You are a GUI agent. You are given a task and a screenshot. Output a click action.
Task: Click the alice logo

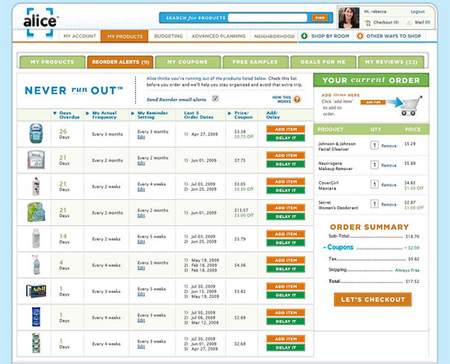(40, 22)
